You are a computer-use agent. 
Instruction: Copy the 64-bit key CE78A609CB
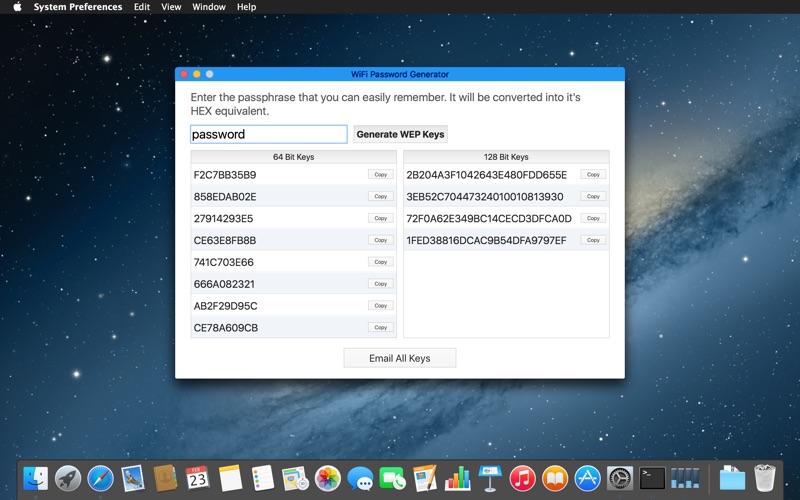381,328
